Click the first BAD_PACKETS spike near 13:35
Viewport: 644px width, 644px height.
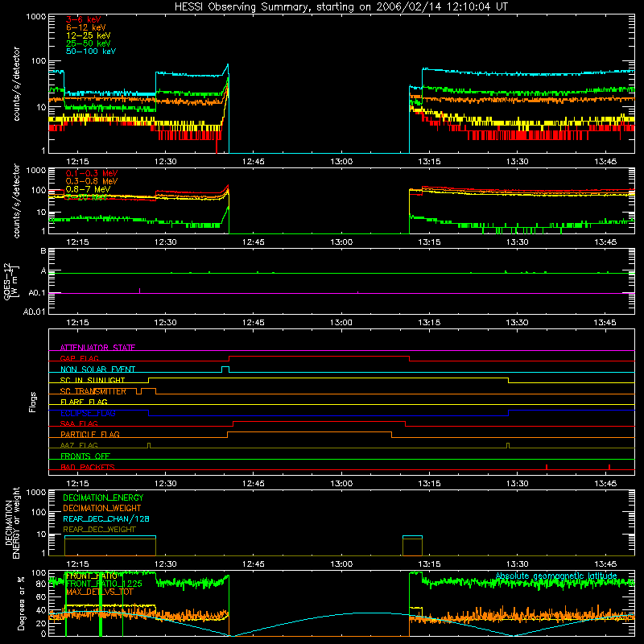[x=547, y=467]
